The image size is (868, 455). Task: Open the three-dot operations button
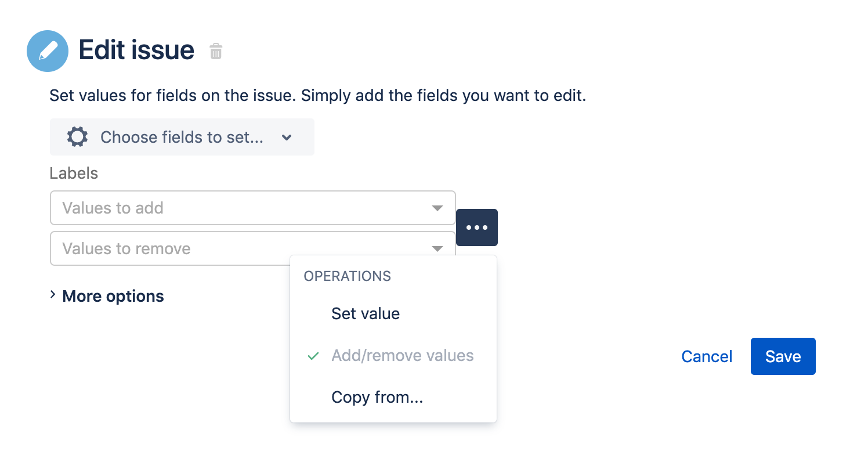(x=477, y=228)
